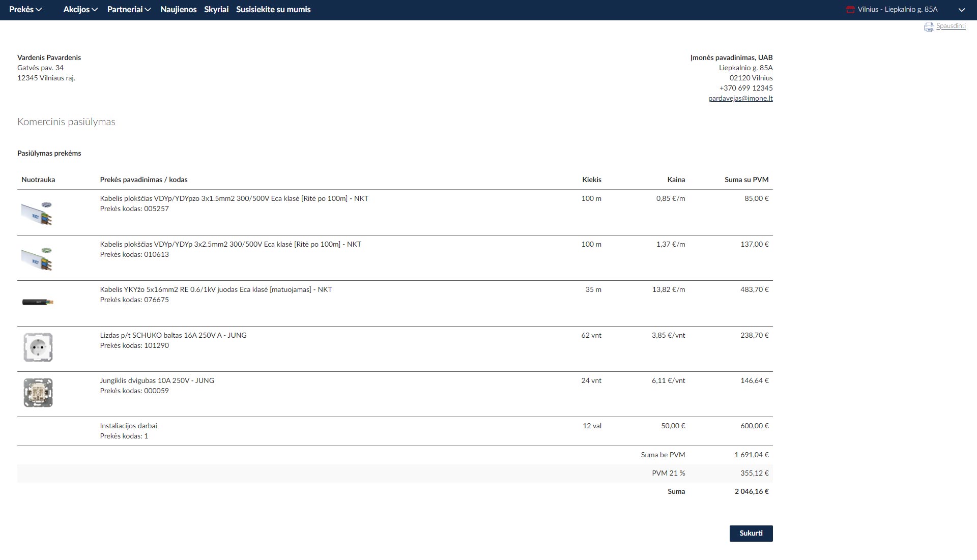Image resolution: width=977 pixels, height=560 pixels.
Task: Click the Spausdinti print link
Action: [x=951, y=26]
